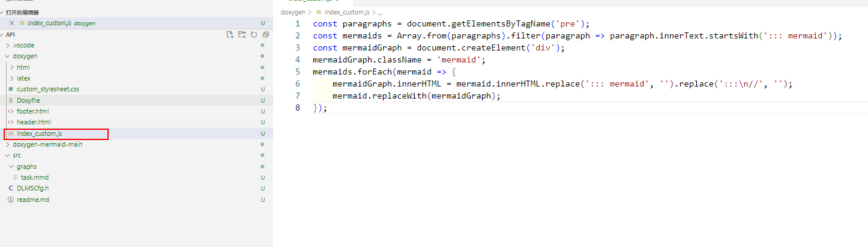The width and height of the screenshot is (868, 247).
Task: Click the New Folder icon in API explorer
Action: pyautogui.click(x=242, y=35)
